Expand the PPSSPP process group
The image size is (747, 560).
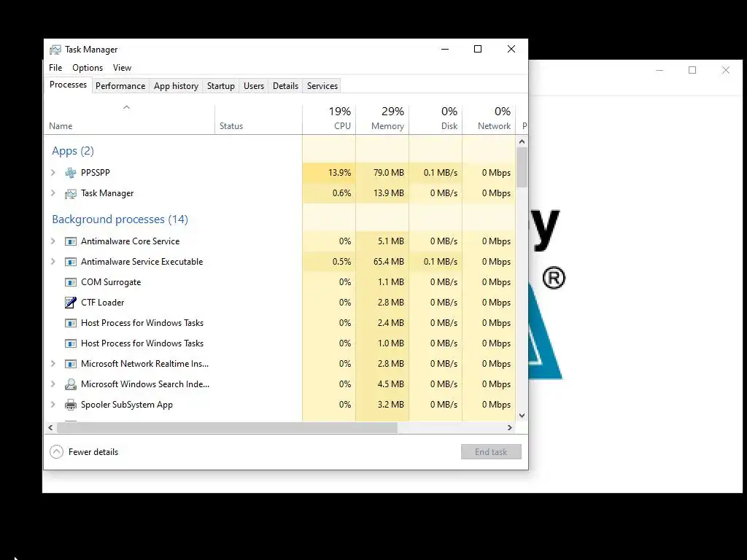53,173
